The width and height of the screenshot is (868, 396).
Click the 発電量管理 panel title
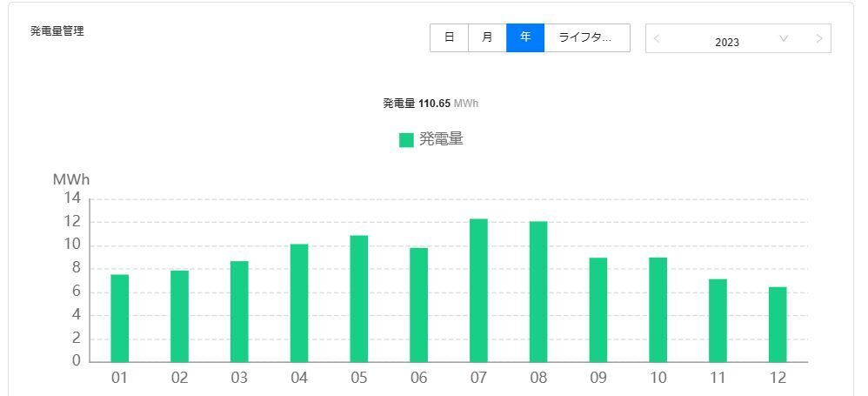click(x=57, y=31)
